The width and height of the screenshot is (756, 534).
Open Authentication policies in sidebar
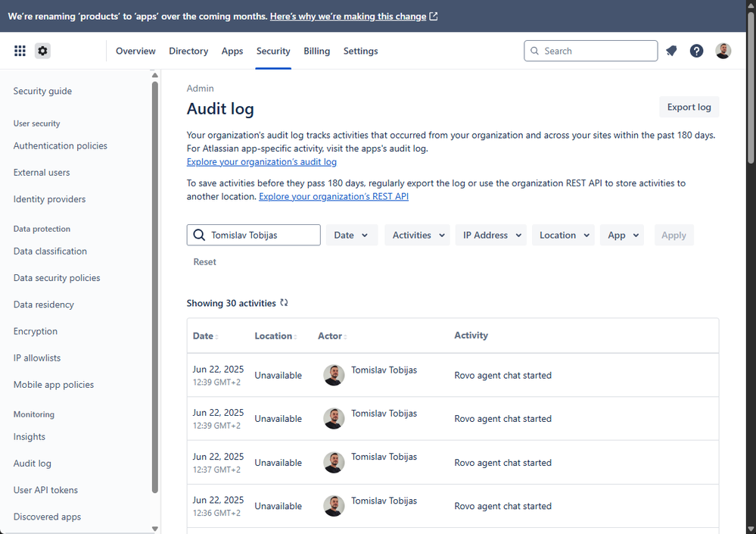(x=61, y=145)
